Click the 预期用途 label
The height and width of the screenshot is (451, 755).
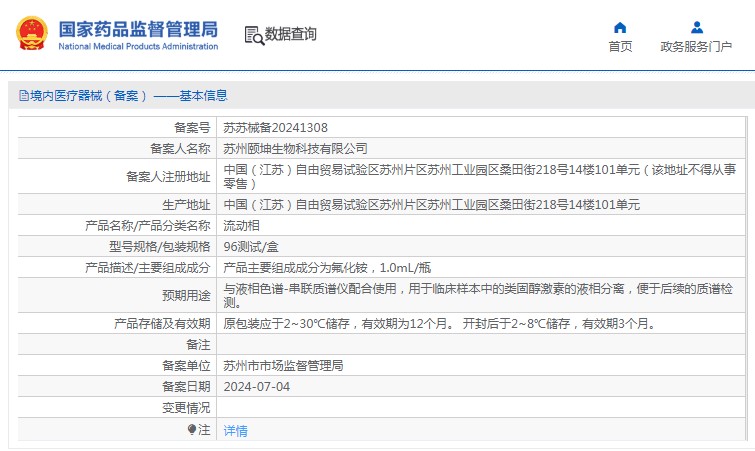point(186,296)
